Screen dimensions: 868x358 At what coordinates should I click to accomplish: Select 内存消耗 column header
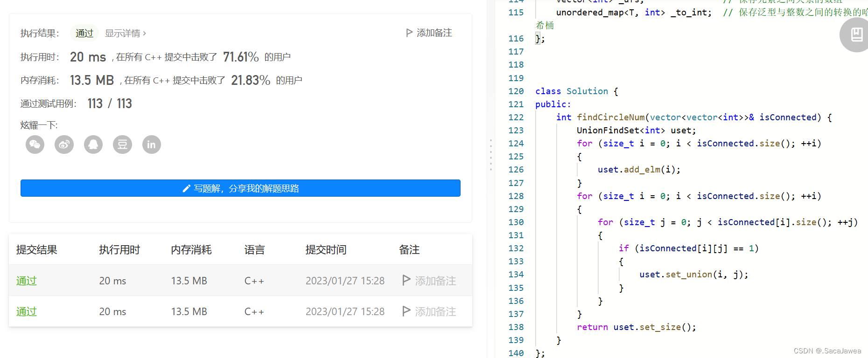click(191, 250)
